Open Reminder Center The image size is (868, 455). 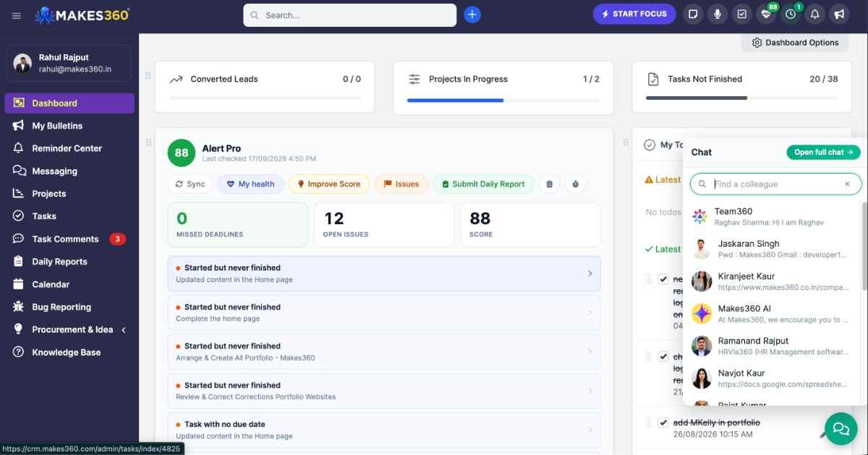pyautogui.click(x=69, y=148)
